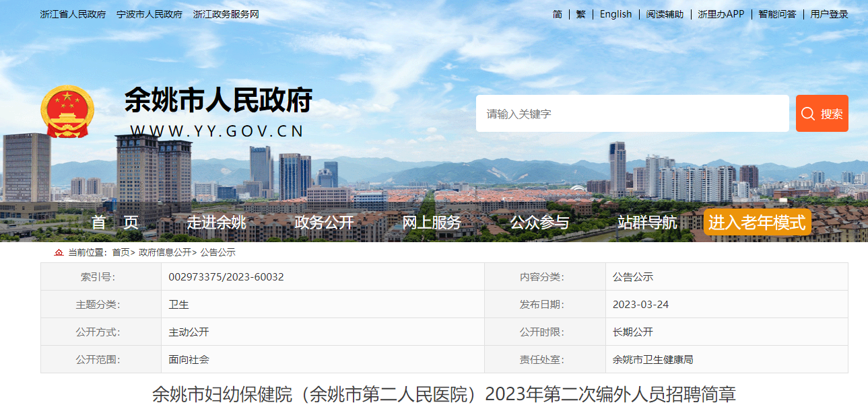This screenshot has width=868, height=413.
Task: Switch site language to English
Action: click(616, 14)
